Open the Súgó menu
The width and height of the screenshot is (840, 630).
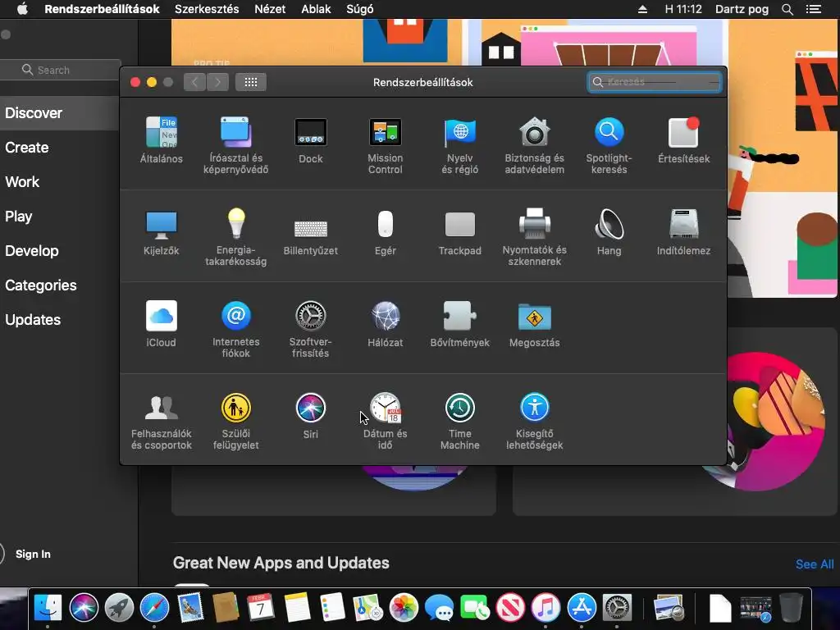point(360,9)
